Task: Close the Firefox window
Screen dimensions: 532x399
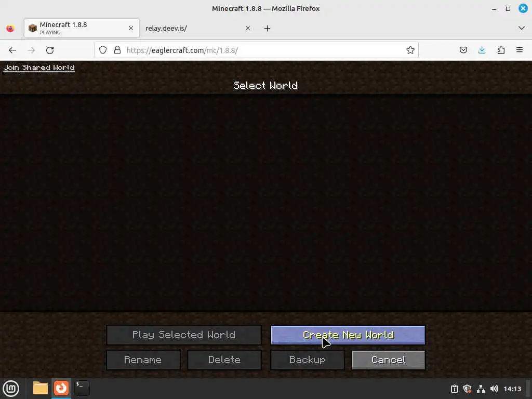Action: click(523, 8)
